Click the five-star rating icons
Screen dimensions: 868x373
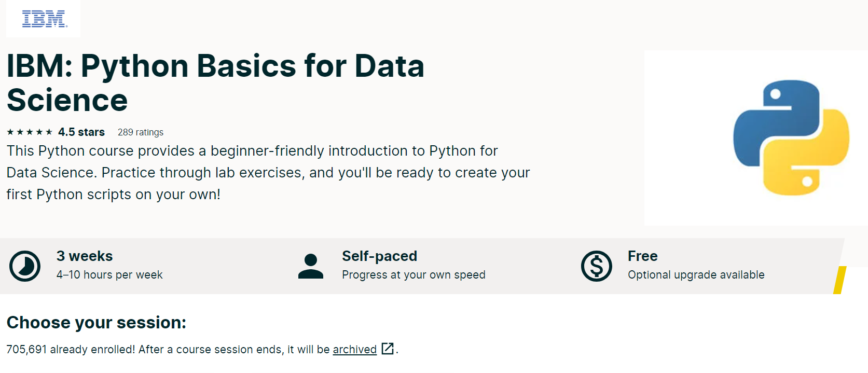pyautogui.click(x=30, y=132)
